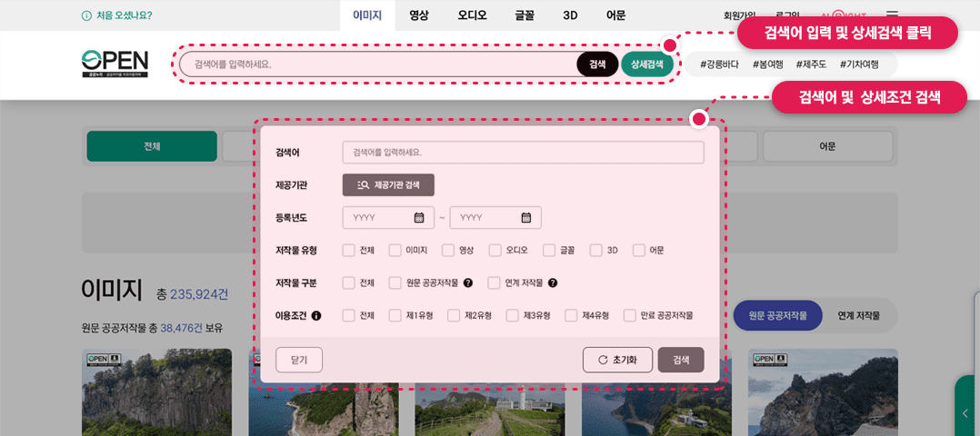Click the OPEN 공공누리 logo
980x436 pixels.
(115, 63)
